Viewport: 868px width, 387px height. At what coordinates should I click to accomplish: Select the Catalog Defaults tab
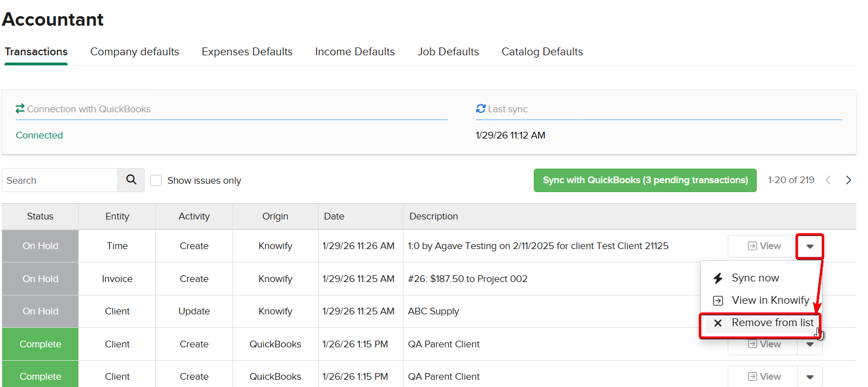[542, 52]
